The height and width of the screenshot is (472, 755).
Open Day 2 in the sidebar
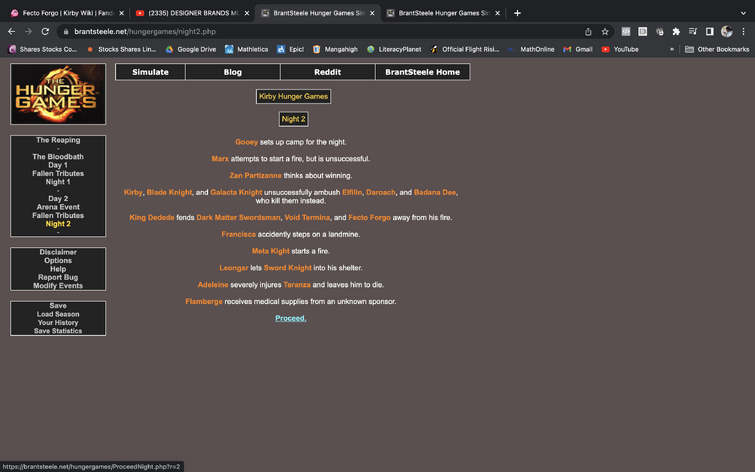(x=58, y=198)
